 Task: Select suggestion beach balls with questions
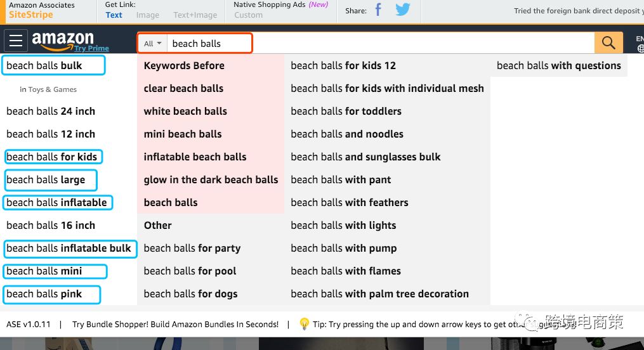point(559,66)
